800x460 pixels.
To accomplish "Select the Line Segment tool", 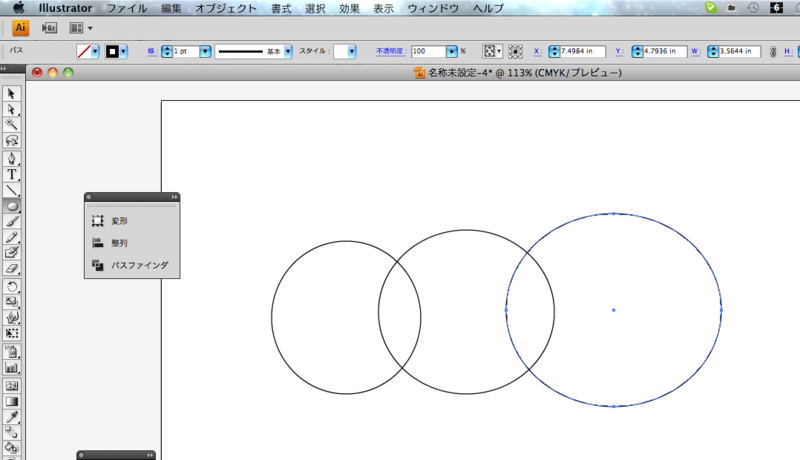I will (x=12, y=190).
